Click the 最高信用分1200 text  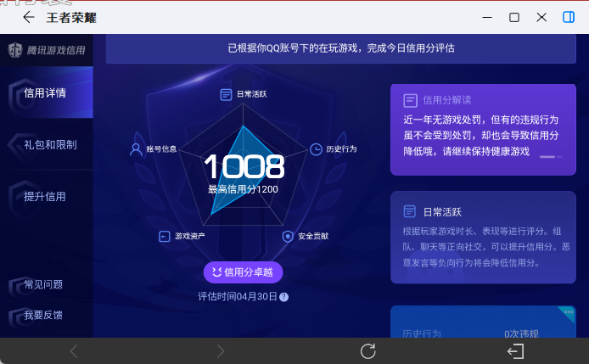click(243, 189)
